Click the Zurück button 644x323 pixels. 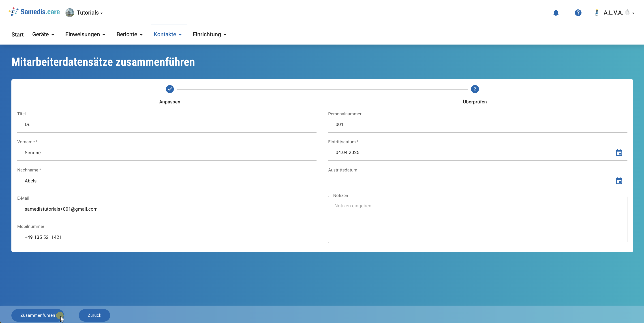94,315
